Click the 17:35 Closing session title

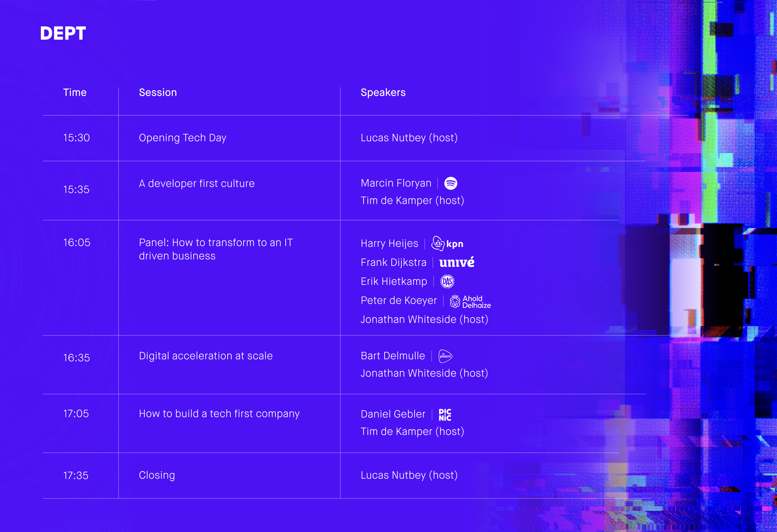point(157,475)
